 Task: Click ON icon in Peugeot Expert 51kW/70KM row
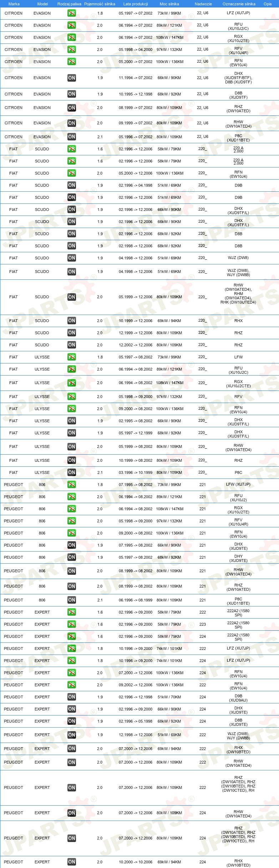pyautogui.click(x=72, y=697)
